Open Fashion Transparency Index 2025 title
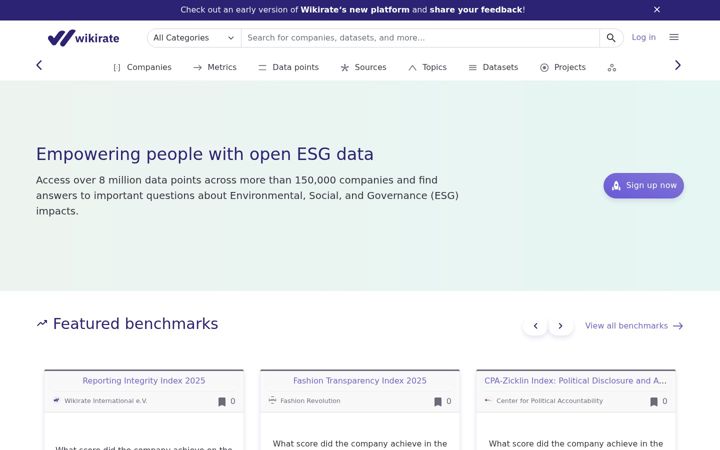 360,381
